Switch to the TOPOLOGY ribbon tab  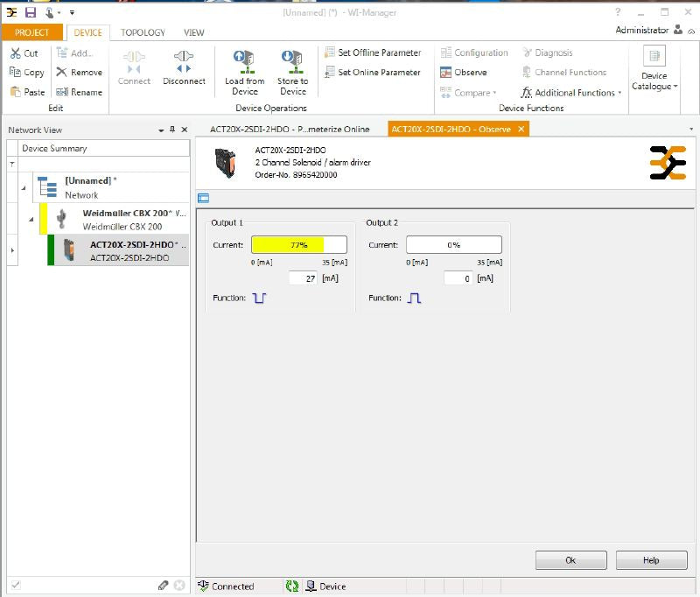[x=143, y=32]
